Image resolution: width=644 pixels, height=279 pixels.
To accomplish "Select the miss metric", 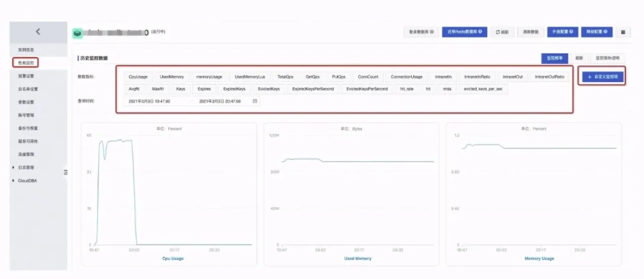I will 447,89.
